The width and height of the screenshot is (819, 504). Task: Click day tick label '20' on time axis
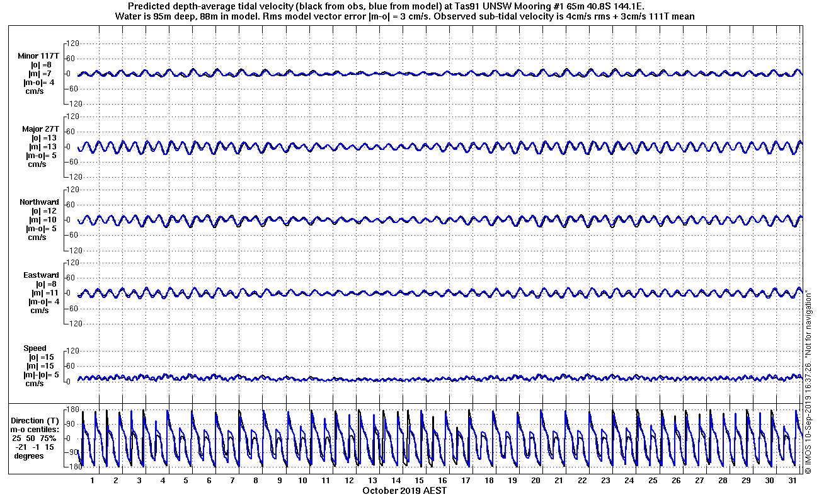[535, 480]
